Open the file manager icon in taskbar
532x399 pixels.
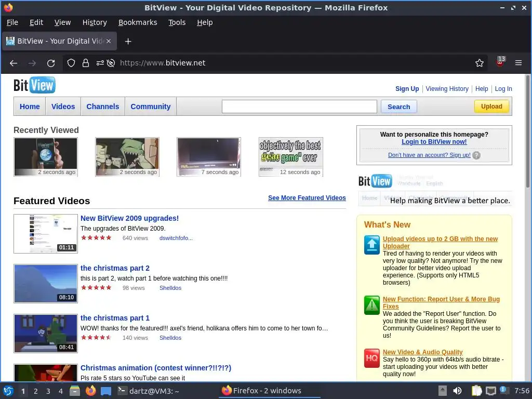coord(75,391)
